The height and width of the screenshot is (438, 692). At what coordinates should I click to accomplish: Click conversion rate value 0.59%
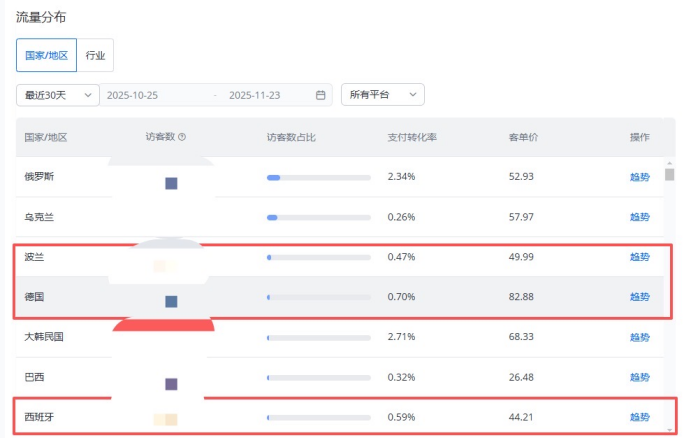coord(401,417)
